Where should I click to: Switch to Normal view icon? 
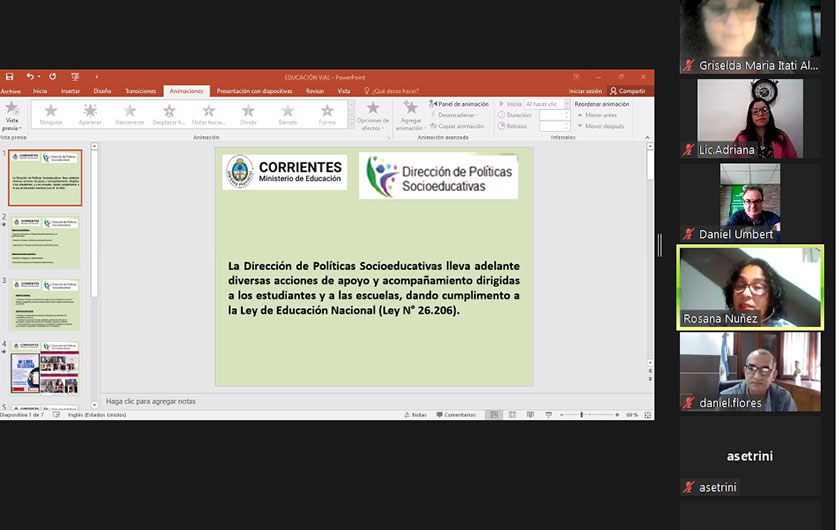point(494,415)
